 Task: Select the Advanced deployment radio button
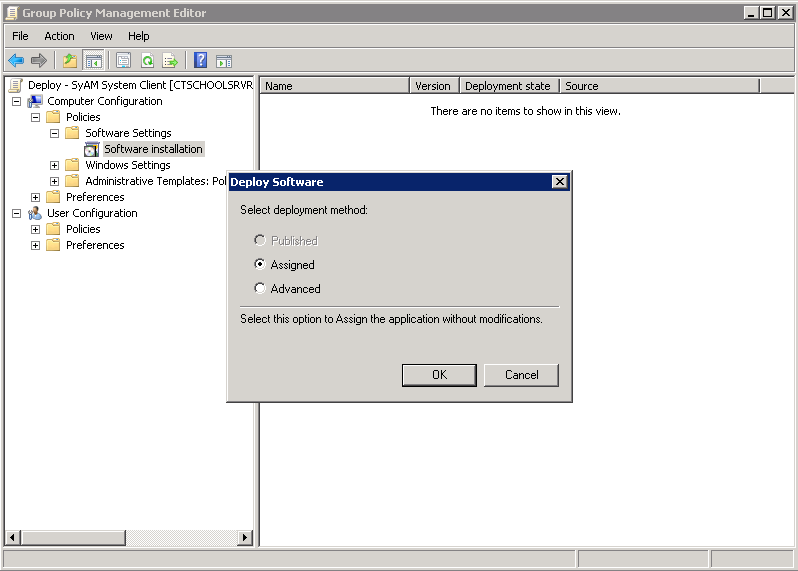point(260,289)
